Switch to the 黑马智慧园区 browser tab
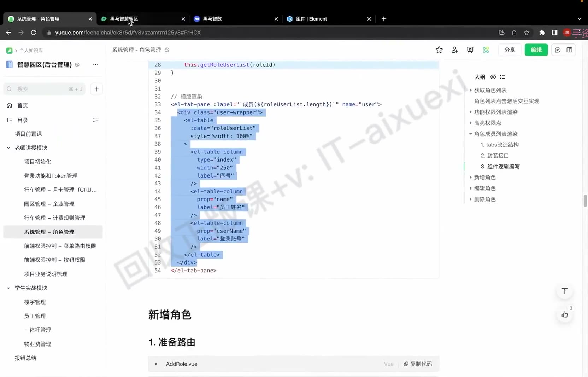Viewport: 588px width, 377px height. pos(143,19)
